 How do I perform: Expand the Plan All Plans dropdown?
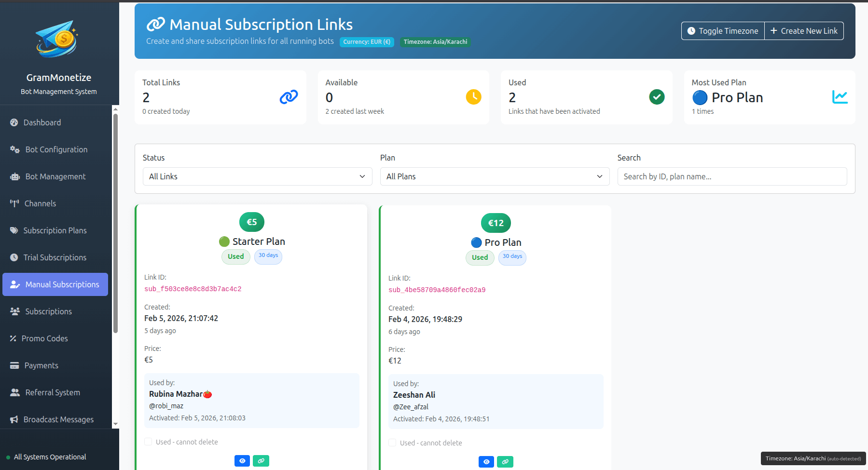[495, 176]
